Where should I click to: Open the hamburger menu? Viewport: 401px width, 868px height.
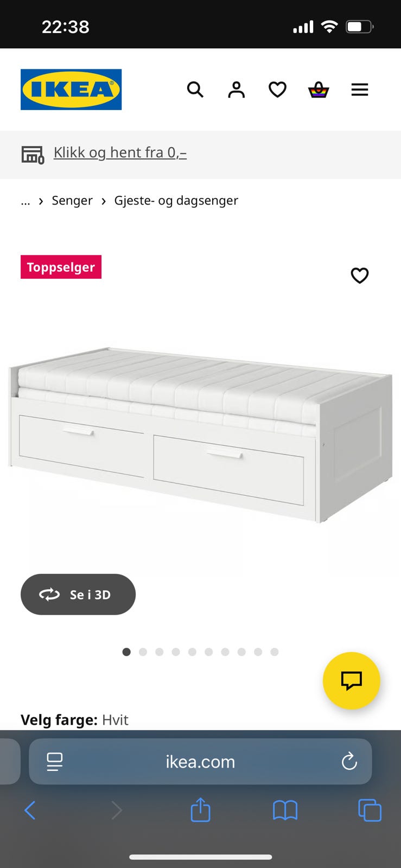click(x=360, y=90)
